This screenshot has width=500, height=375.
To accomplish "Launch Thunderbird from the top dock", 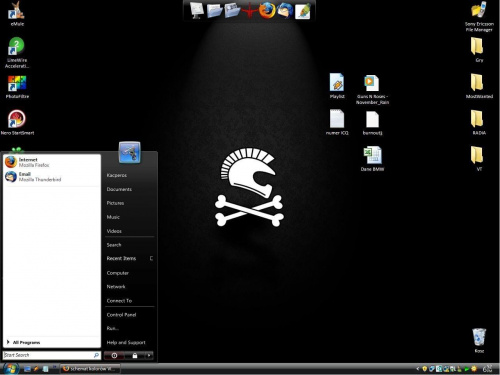I will click(285, 10).
